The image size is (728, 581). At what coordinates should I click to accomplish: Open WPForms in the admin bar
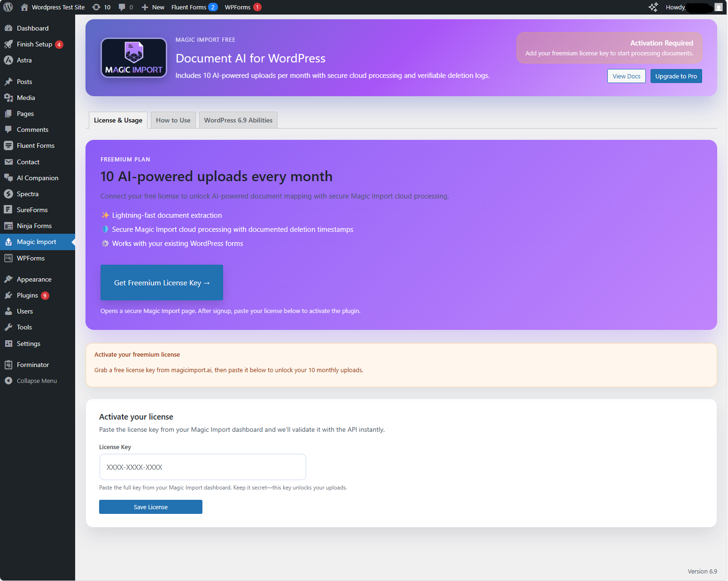coord(238,7)
